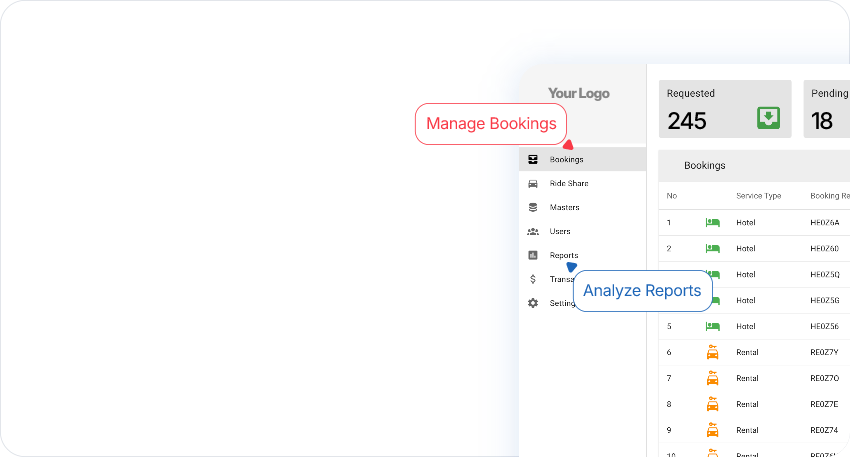Image resolution: width=850 pixels, height=457 pixels.
Task: Click the Bookings inbox icon in sidebar
Action: 533,159
